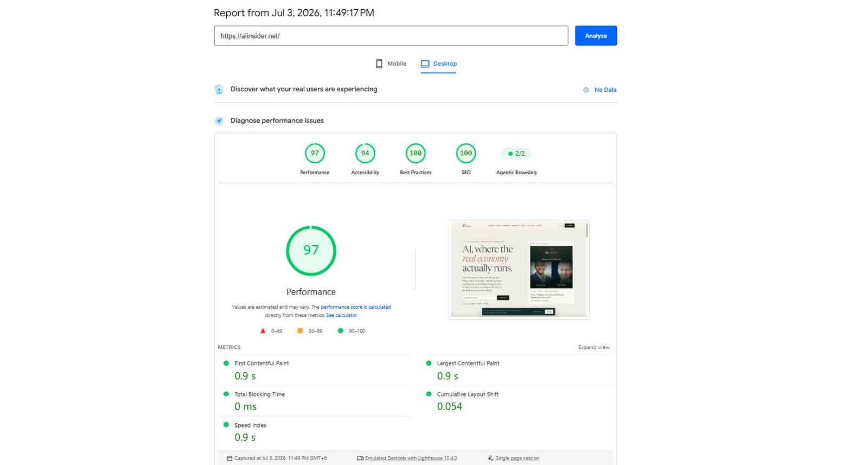Click the orange square 50–89 legend icon
Viewport: 868px width, 465px height.
[x=300, y=330]
